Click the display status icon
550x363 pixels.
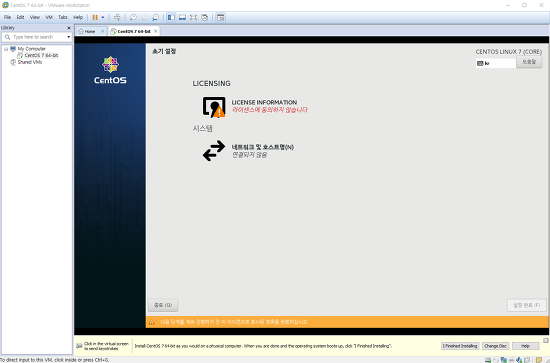[x=527, y=360]
